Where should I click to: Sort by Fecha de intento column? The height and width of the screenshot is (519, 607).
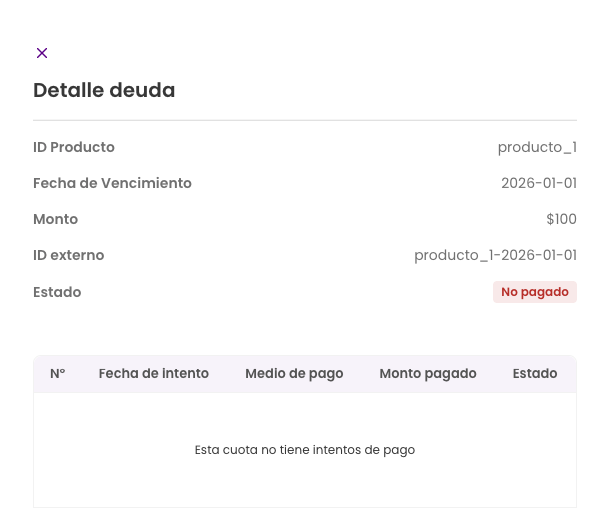pyautogui.click(x=154, y=373)
